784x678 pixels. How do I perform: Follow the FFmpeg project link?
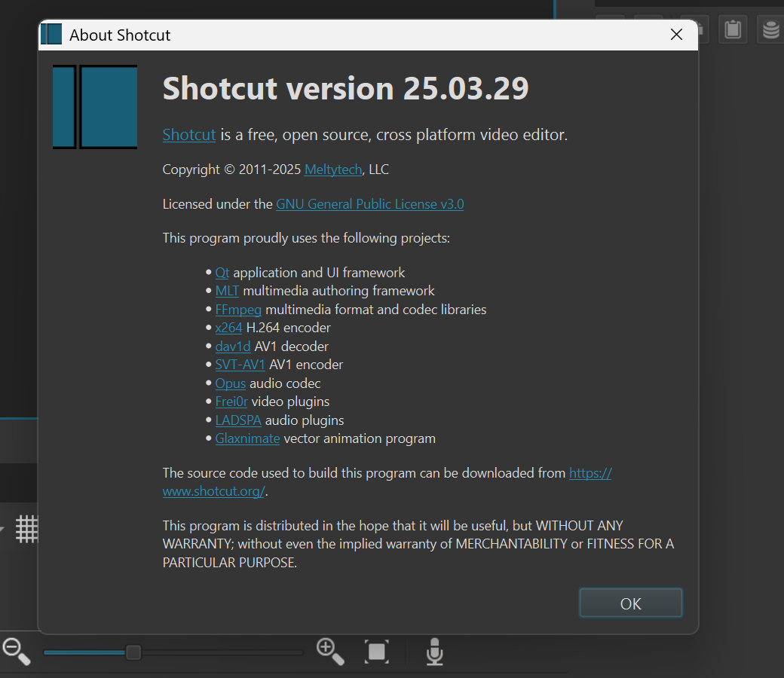[238, 310]
